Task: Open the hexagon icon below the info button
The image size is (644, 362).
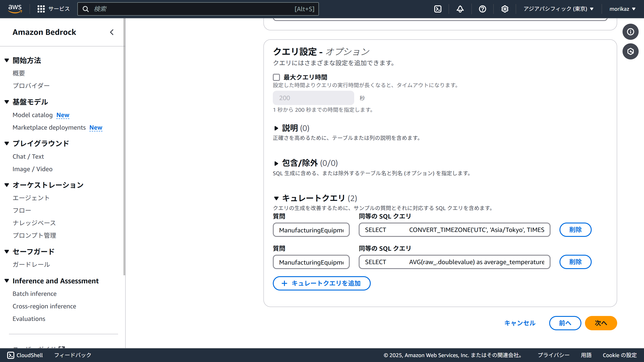Action: 630,51
